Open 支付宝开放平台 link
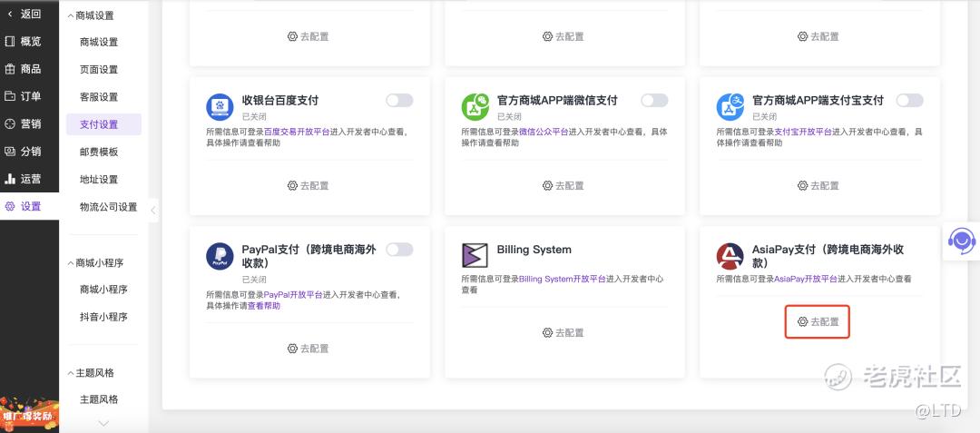This screenshot has width=980, height=433. click(x=803, y=132)
